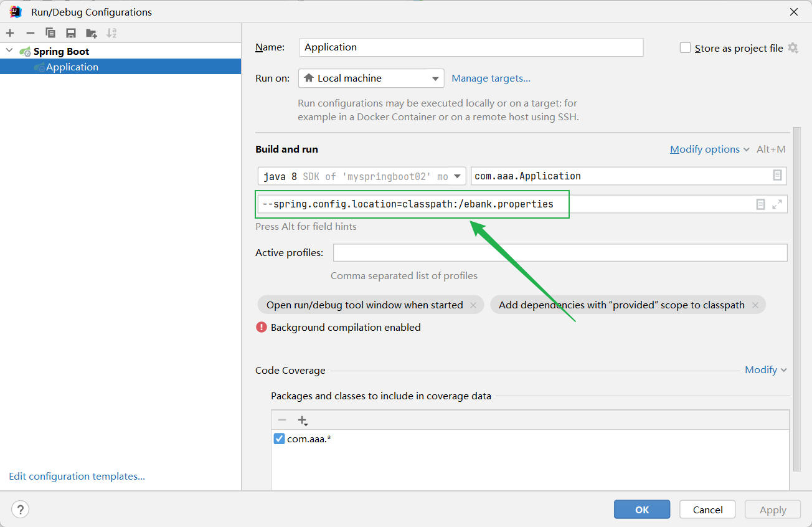Edit the Name field containing Application
The height and width of the screenshot is (527, 812).
click(x=471, y=47)
